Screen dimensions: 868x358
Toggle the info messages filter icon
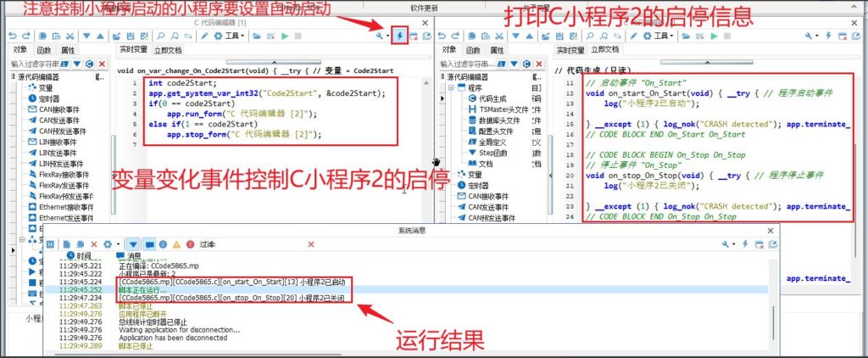(x=161, y=244)
